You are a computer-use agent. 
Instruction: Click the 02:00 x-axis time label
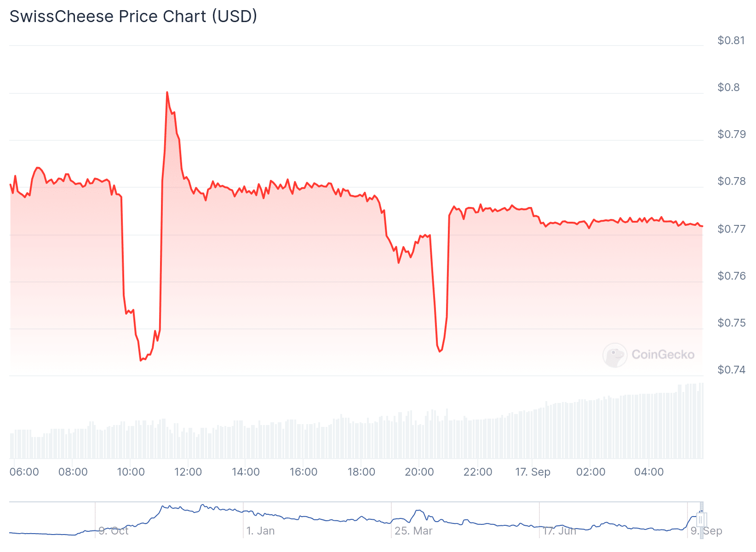[590, 472]
